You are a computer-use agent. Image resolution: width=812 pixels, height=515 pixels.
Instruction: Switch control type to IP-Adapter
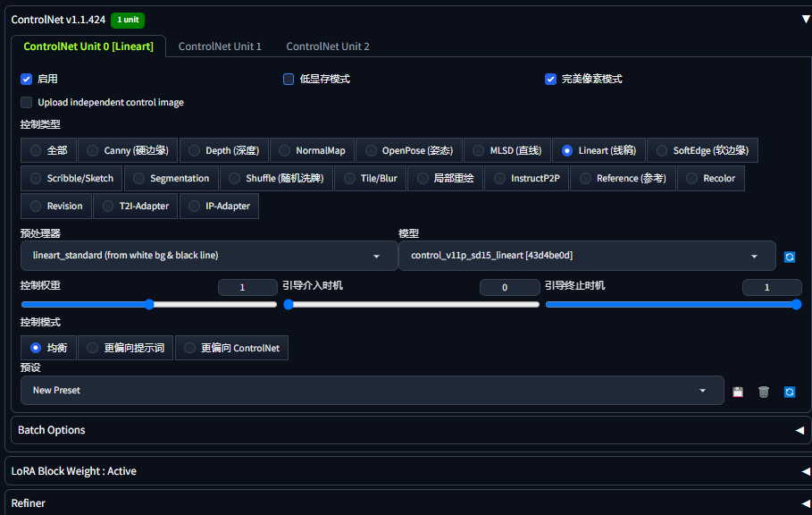click(219, 206)
